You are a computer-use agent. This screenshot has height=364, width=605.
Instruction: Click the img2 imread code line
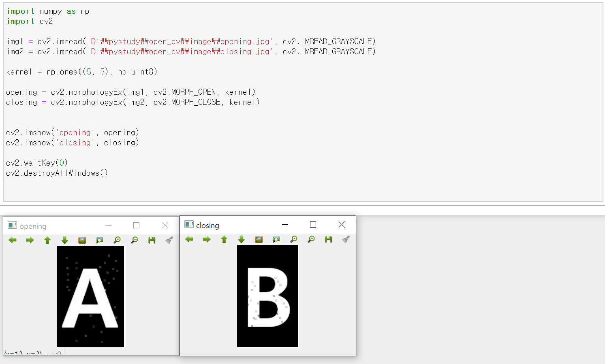(191, 51)
